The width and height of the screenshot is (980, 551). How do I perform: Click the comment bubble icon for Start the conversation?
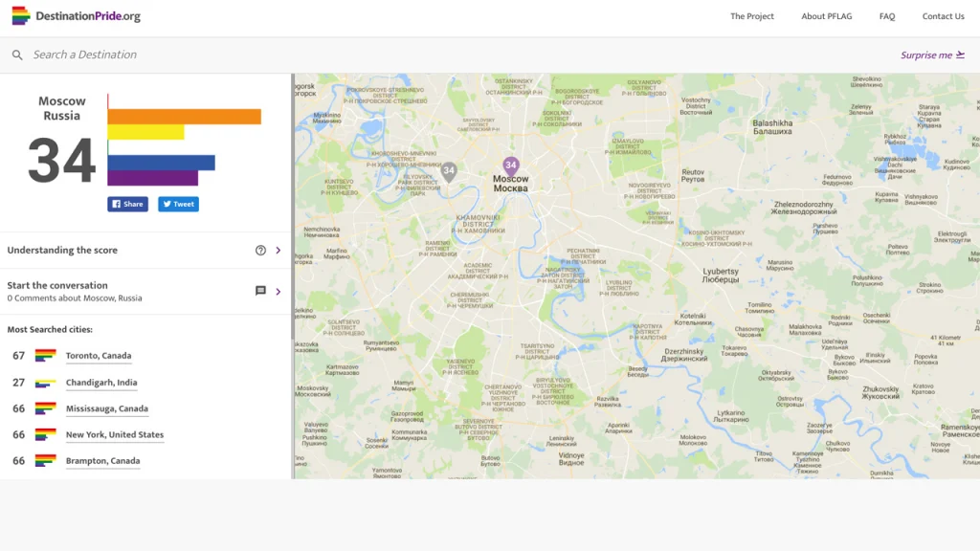(259, 291)
